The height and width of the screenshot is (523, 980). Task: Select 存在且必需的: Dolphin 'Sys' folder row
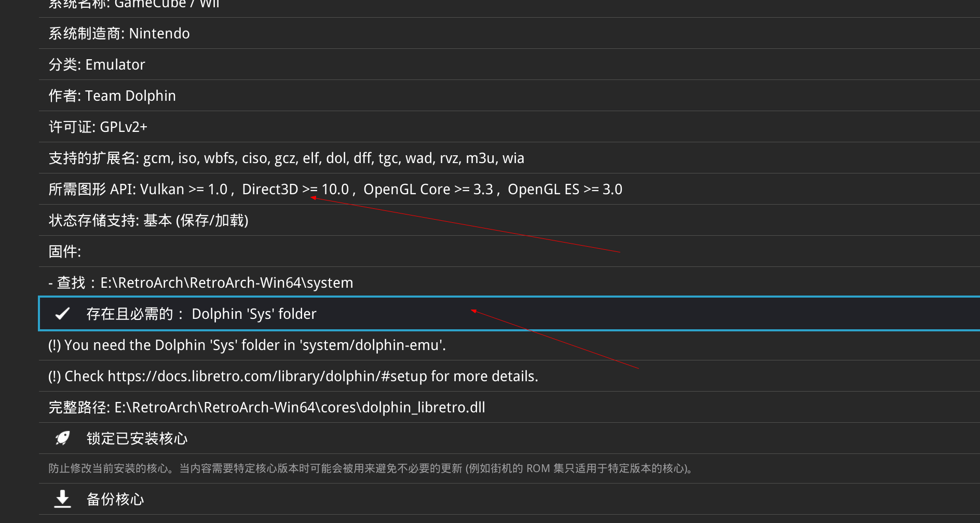(509, 314)
